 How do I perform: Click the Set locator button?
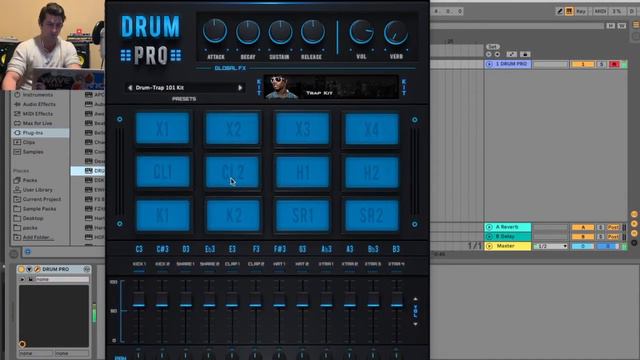(x=493, y=47)
